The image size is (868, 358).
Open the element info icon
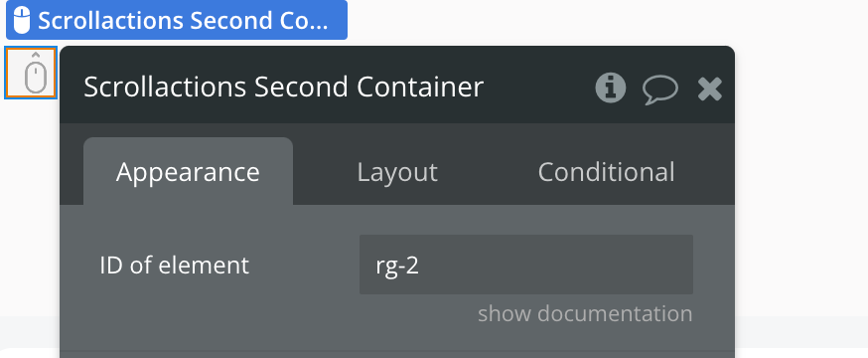(x=611, y=88)
